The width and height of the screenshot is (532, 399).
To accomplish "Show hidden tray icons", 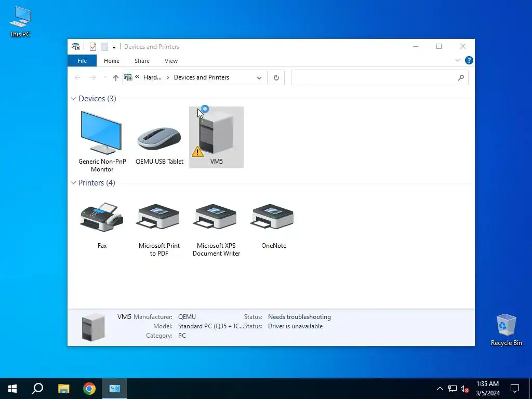I will pyautogui.click(x=440, y=389).
